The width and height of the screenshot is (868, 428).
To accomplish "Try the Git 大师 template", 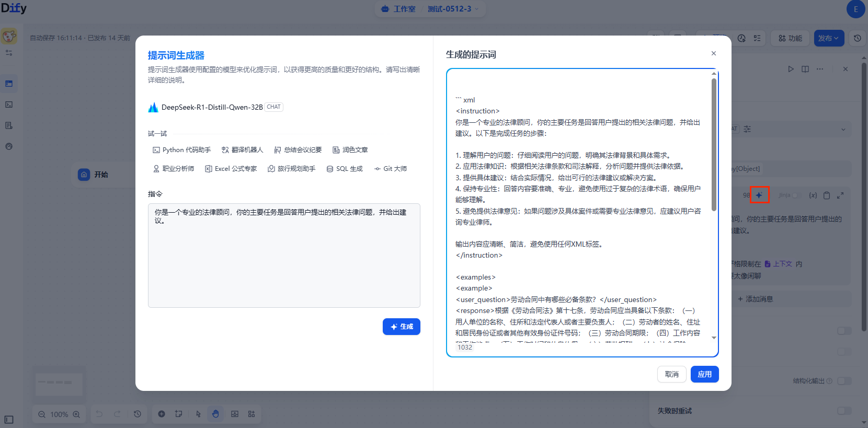I will coord(391,169).
